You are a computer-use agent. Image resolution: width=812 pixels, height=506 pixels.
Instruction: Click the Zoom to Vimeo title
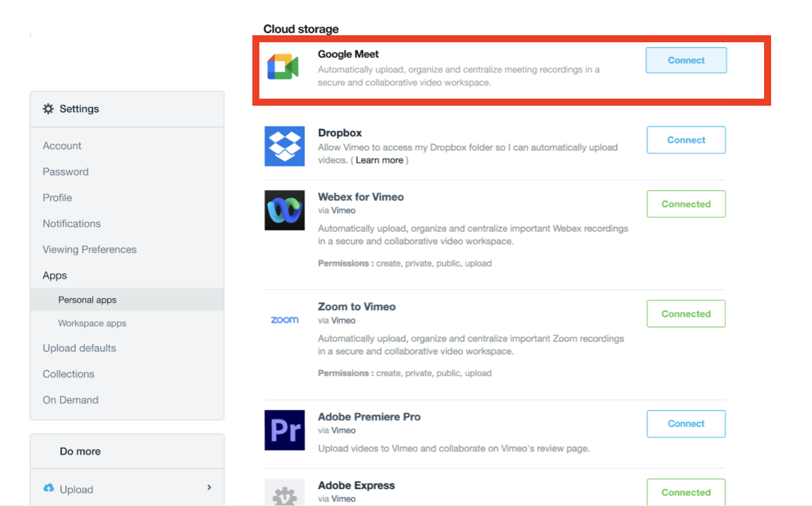(356, 307)
